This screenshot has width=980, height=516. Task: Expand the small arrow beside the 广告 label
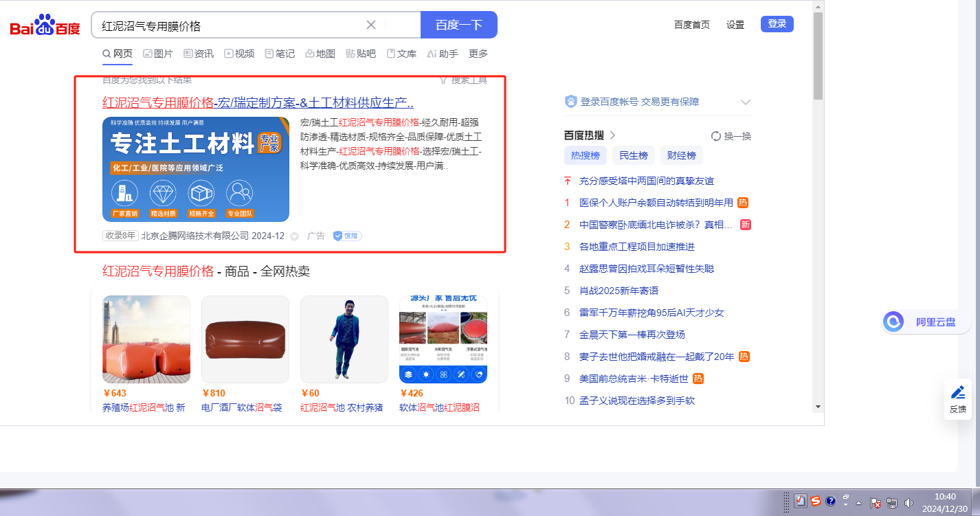[x=294, y=236]
